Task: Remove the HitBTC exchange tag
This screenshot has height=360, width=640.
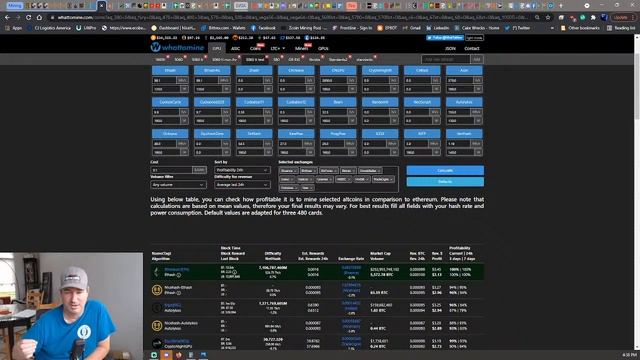Action: tap(348, 179)
